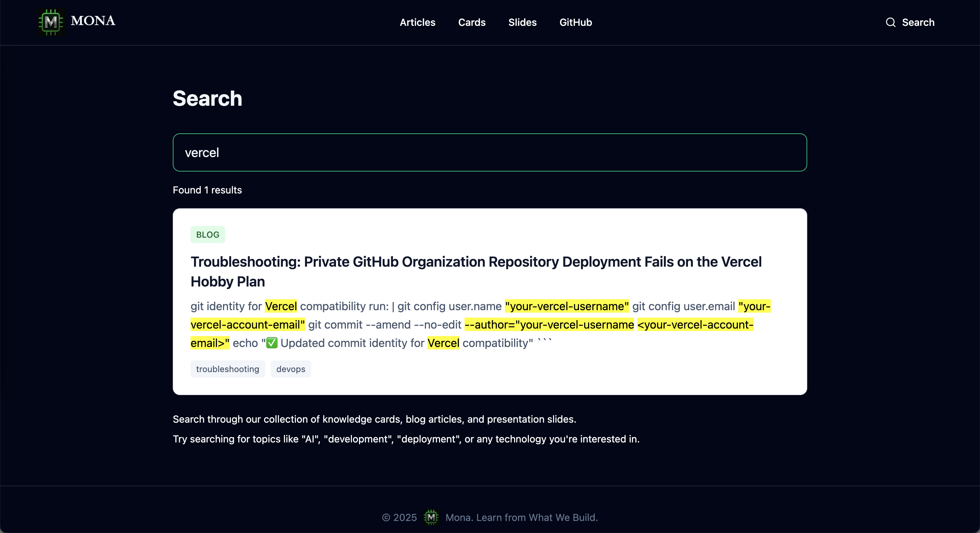
Task: Click the green checkmark emoji in excerpt
Action: click(272, 343)
